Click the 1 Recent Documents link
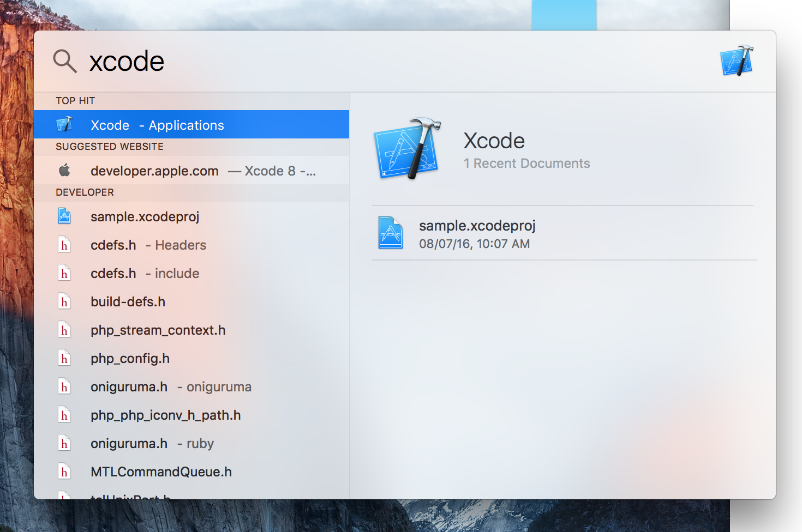This screenshot has height=532, width=802. click(x=526, y=163)
